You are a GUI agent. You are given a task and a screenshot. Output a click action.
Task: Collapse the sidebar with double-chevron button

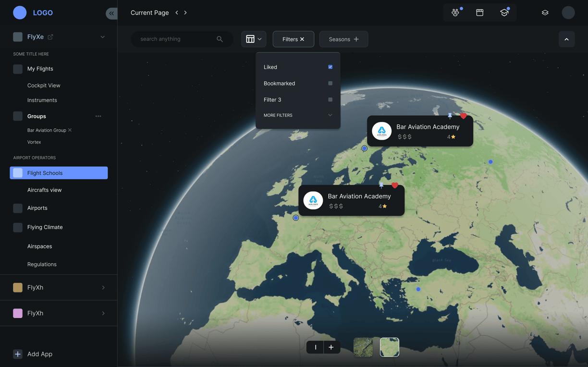click(x=111, y=13)
